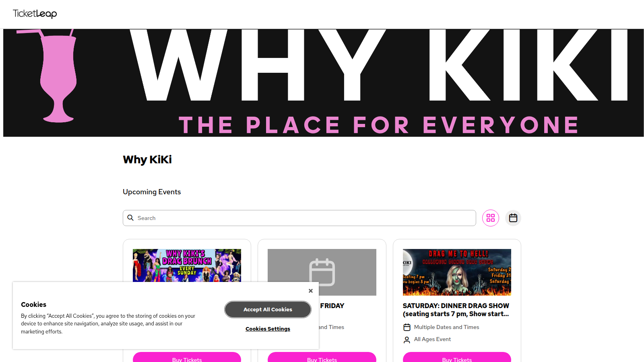Viewport: 644px width, 362px height.
Task: Open Cookies Settings link
Action: (268, 329)
